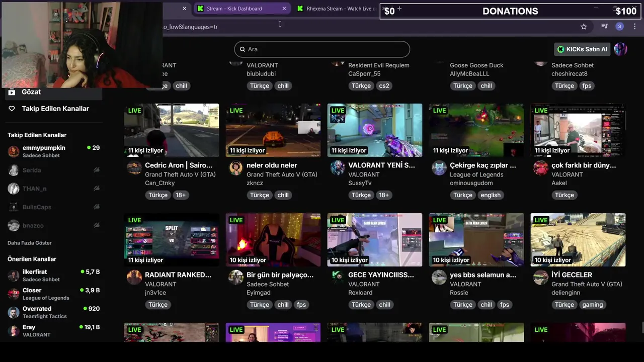Open emmypumpkin channel avatar in sidebar
The image size is (644, 362).
[x=14, y=151]
